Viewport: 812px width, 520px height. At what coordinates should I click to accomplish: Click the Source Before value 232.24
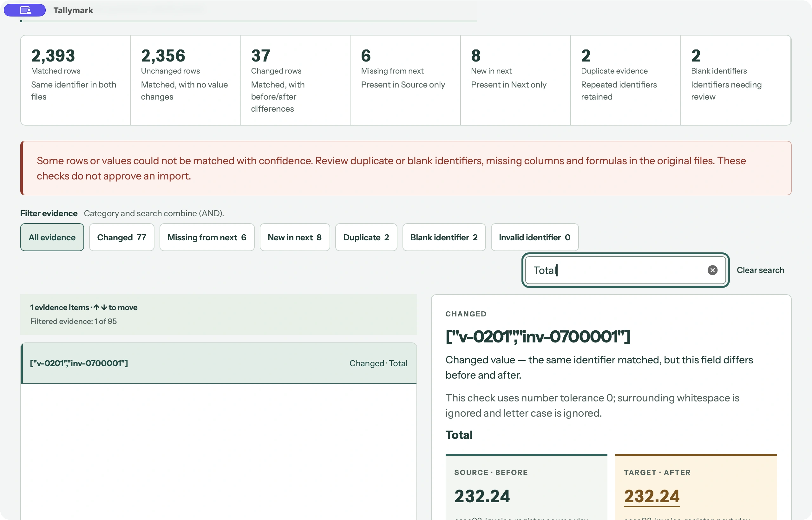pos(482,496)
